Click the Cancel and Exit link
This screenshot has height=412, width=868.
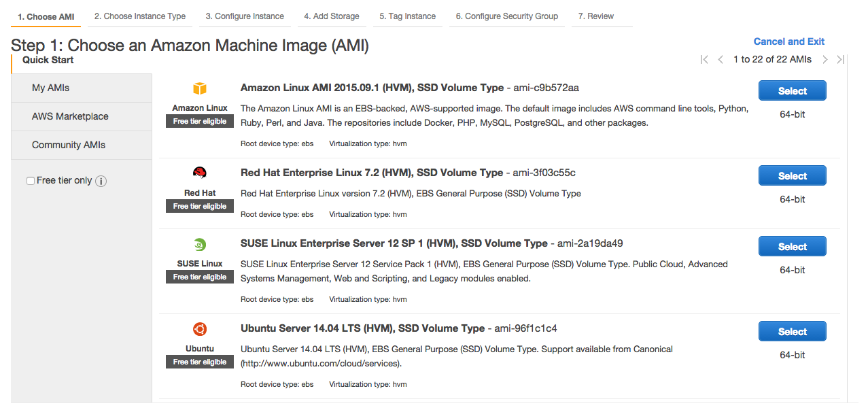(x=789, y=41)
